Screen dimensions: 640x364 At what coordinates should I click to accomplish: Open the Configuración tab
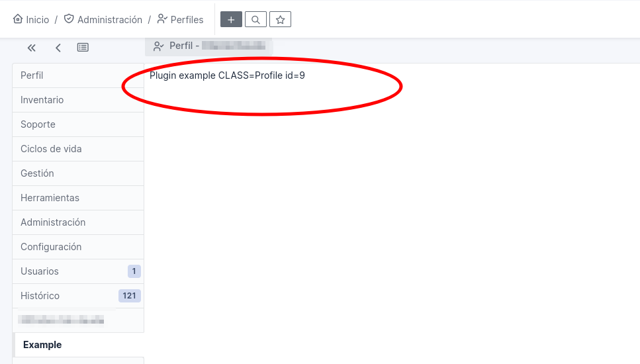(x=78, y=247)
